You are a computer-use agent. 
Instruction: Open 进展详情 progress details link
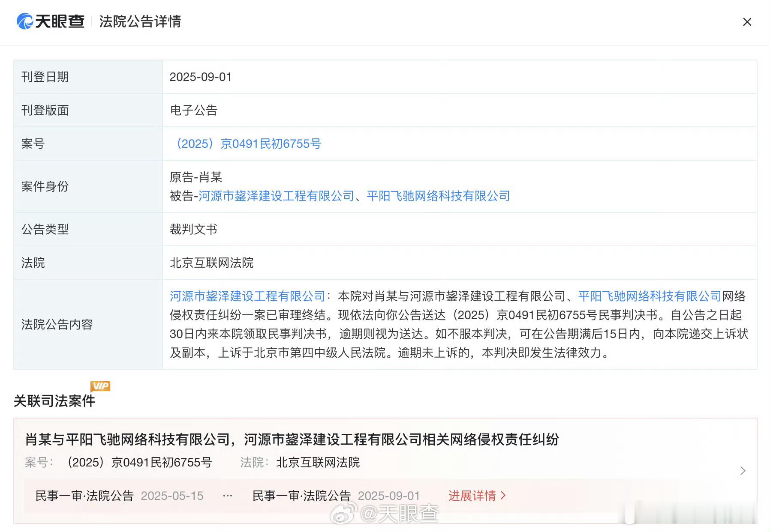(x=477, y=496)
